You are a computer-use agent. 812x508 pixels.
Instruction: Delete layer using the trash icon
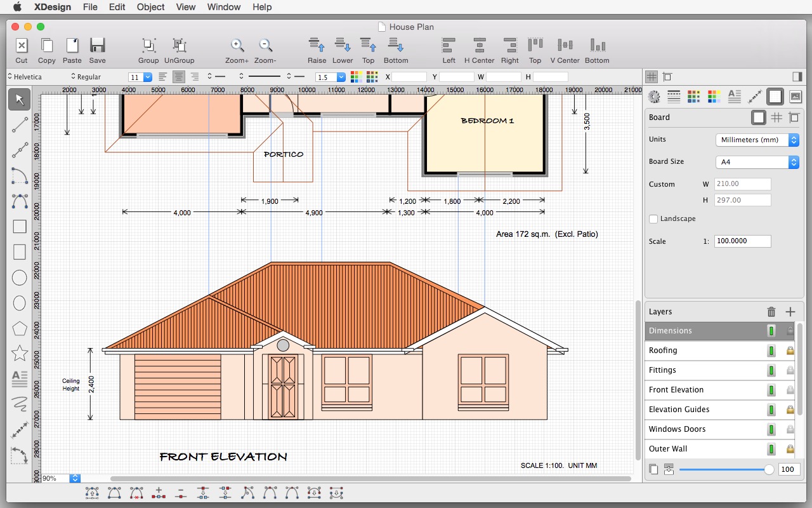click(771, 312)
